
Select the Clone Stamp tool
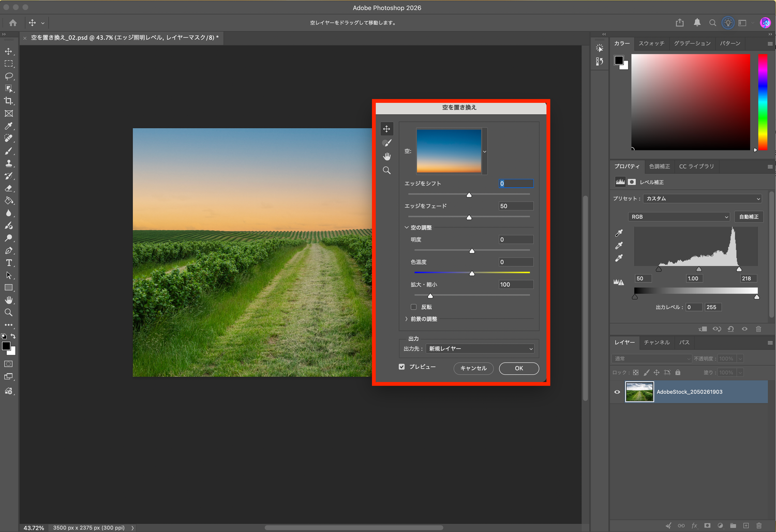coord(9,163)
